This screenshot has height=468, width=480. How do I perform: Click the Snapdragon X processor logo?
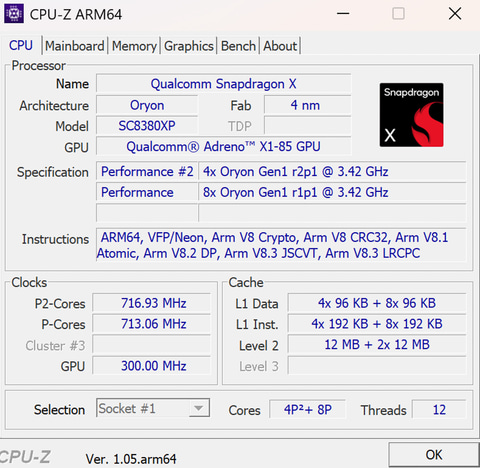pyautogui.click(x=411, y=115)
